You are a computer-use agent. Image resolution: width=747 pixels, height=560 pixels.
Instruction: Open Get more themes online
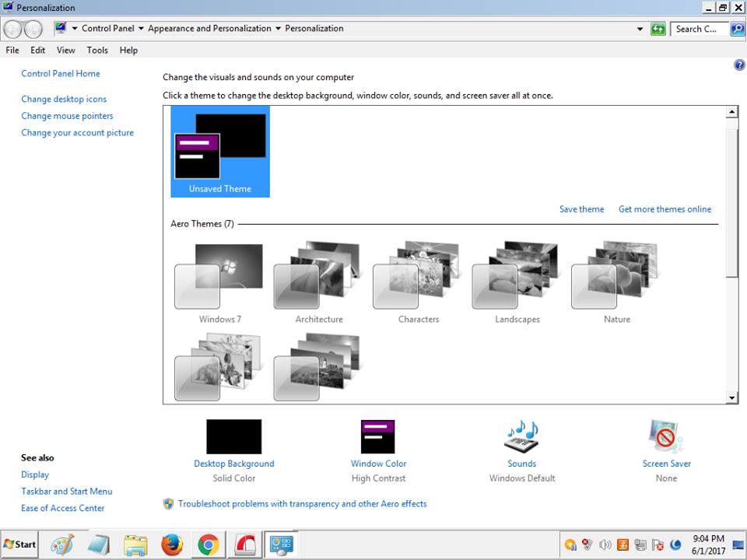(665, 209)
